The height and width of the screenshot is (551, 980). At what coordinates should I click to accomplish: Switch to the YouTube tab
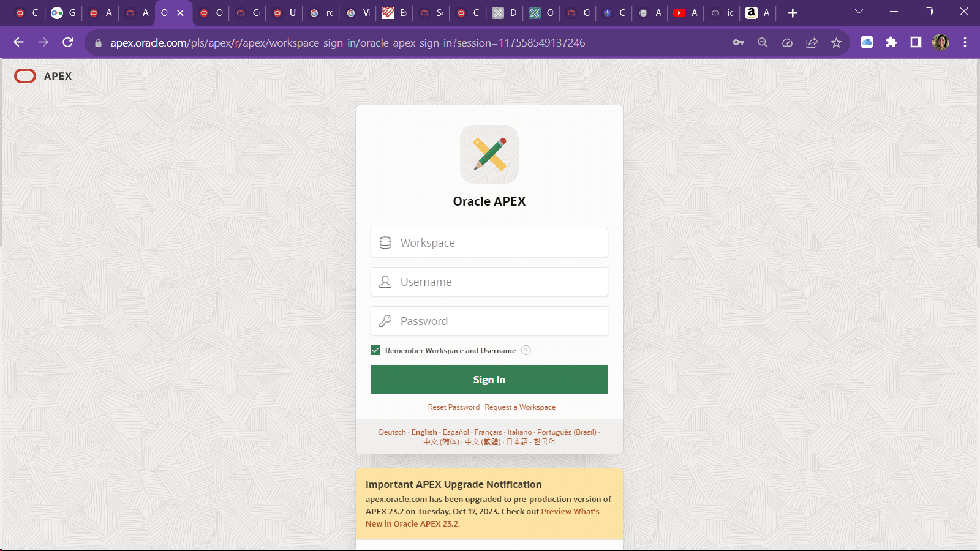pos(685,13)
